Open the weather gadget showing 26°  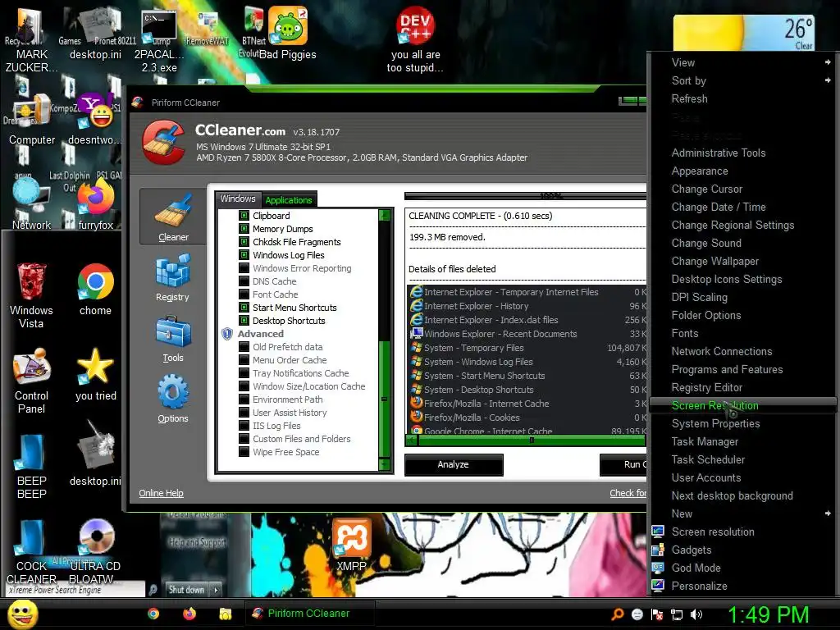[x=743, y=32]
